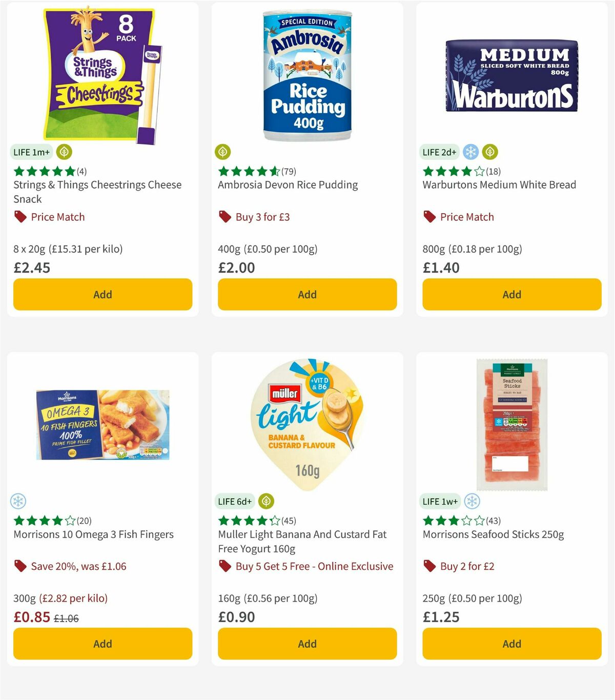Click the organic symbol above Ambrosia Rice Pudding
Image resolution: width=615 pixels, height=700 pixels.
[x=223, y=152]
